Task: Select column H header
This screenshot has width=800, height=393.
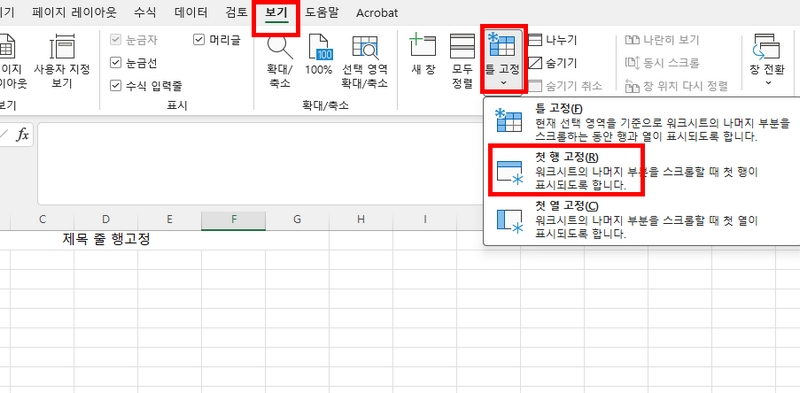Action: (361, 219)
